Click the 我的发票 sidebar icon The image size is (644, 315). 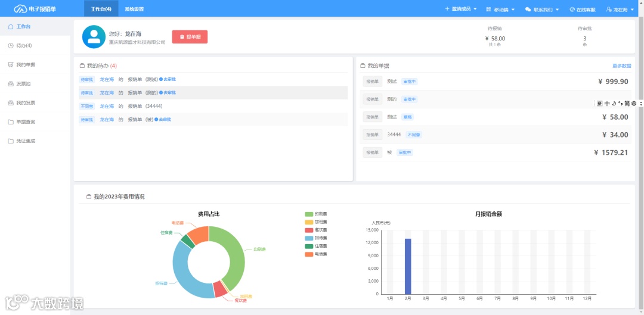(x=11, y=103)
